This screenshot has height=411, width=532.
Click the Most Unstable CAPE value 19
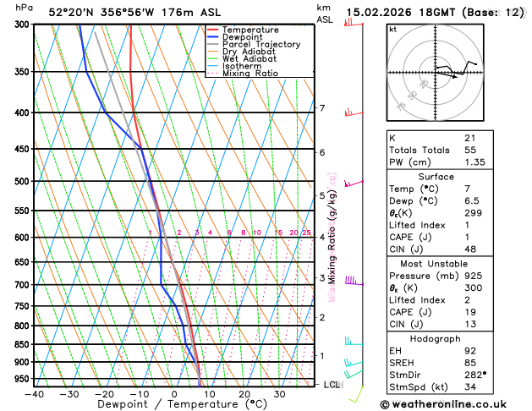coord(470,312)
